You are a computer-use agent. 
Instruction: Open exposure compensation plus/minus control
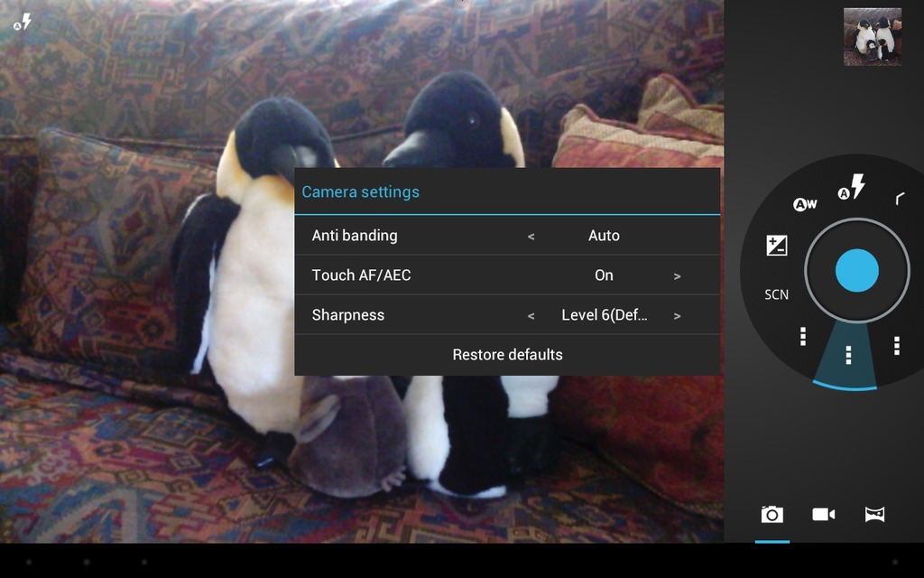(x=777, y=246)
